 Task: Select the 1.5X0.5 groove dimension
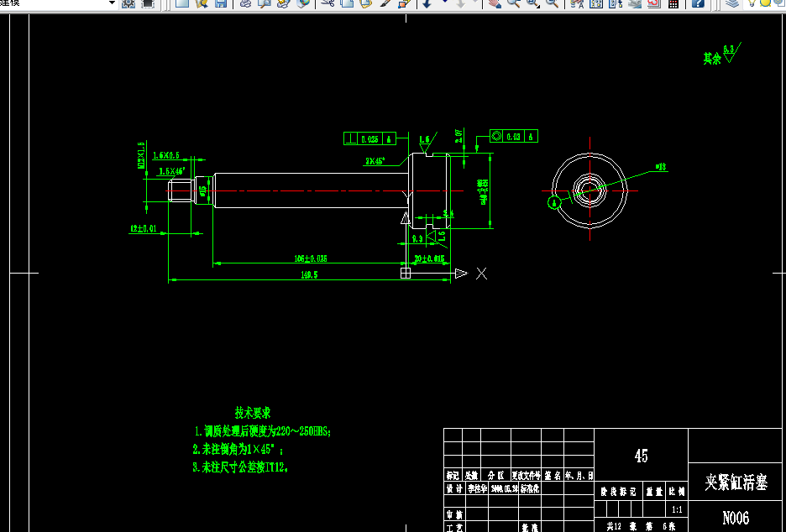click(166, 155)
